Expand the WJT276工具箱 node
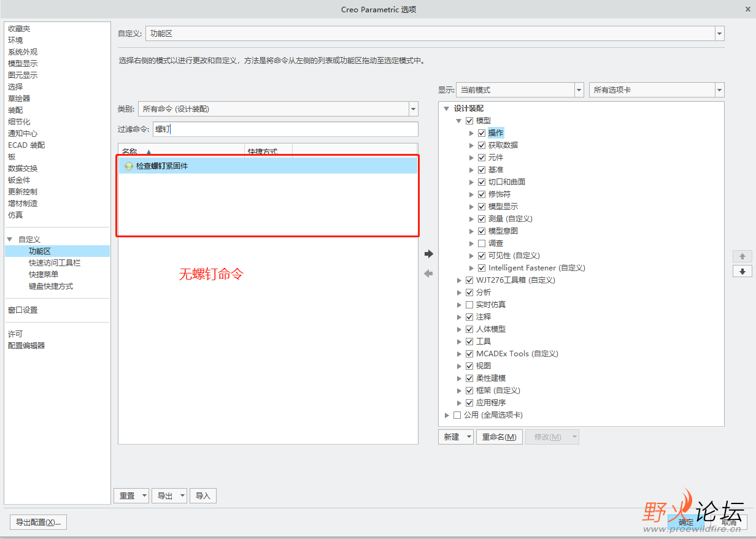This screenshot has height=539, width=756. [x=459, y=280]
